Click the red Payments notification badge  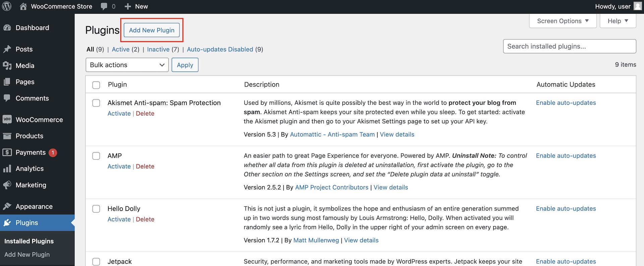tap(53, 153)
